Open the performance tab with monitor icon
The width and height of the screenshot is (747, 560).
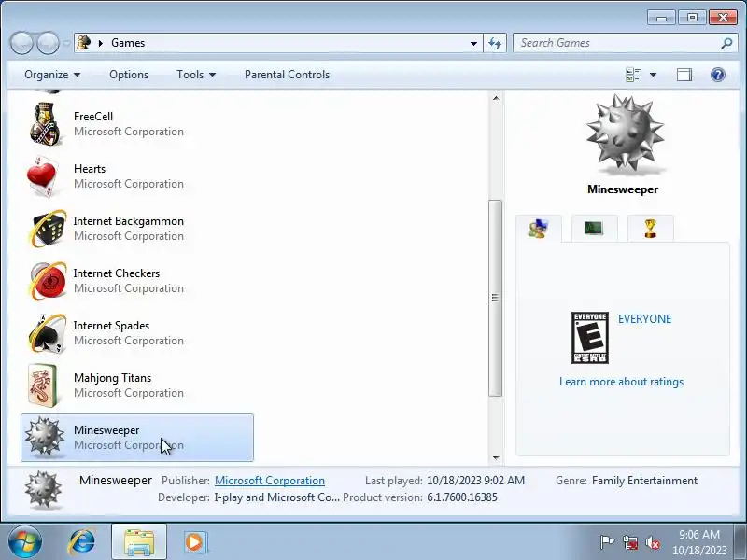[594, 229]
